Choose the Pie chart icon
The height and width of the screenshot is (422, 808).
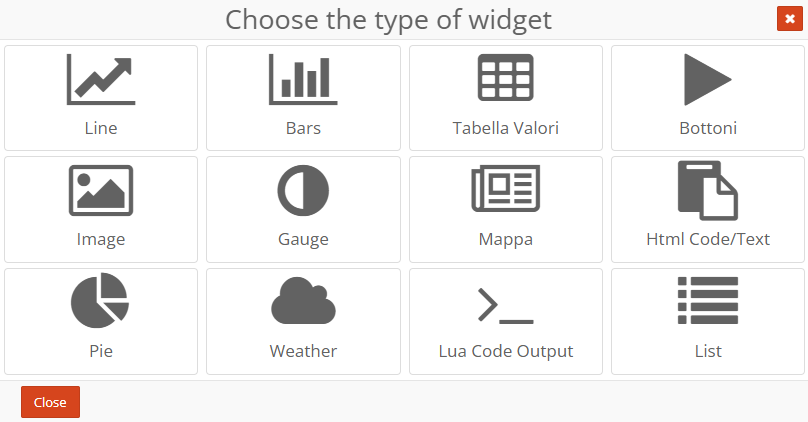click(x=100, y=301)
